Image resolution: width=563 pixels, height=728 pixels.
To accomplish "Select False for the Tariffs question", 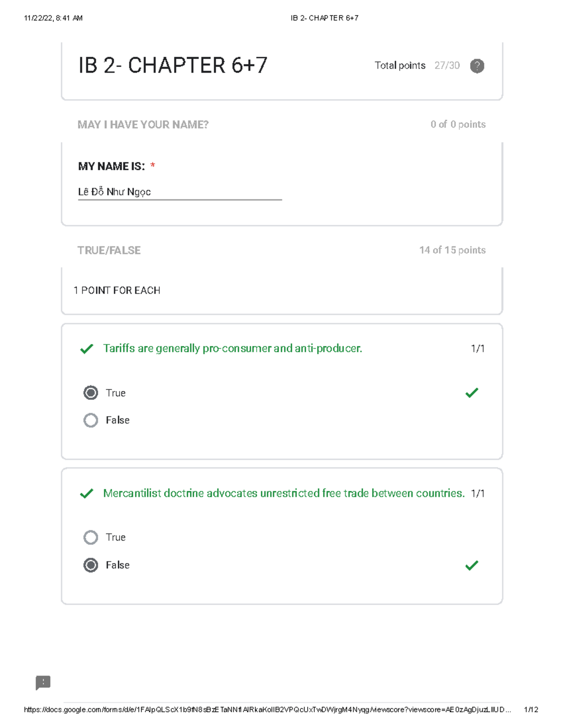I will pos(91,420).
